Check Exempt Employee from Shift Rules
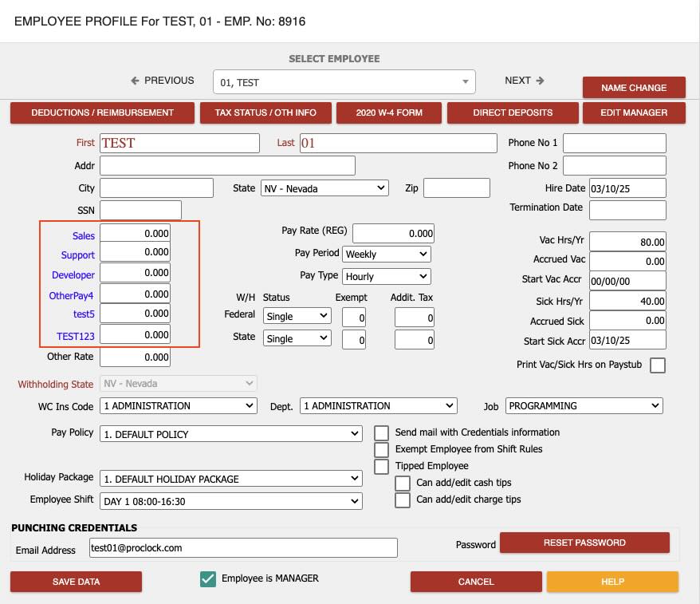 [381, 449]
